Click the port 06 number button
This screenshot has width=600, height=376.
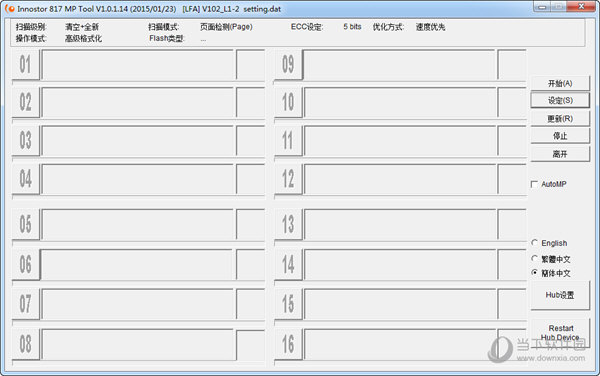click(x=25, y=264)
